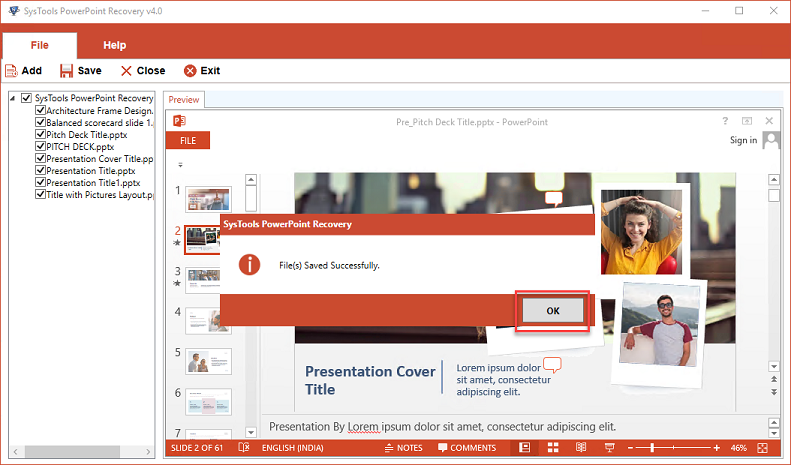Click the file tree horizontal scrollbar thumb

pos(72,451)
